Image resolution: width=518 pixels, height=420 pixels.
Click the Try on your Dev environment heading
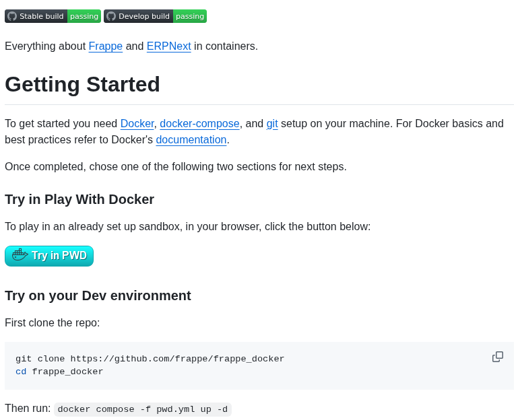point(98,295)
